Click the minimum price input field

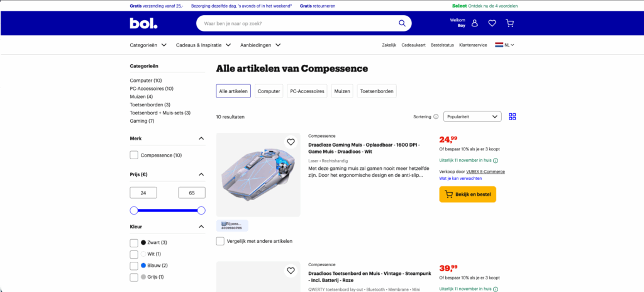pyautogui.click(x=143, y=193)
